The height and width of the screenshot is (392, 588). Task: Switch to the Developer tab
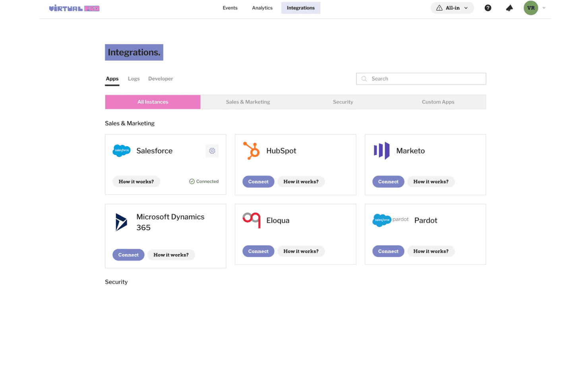pyautogui.click(x=161, y=79)
